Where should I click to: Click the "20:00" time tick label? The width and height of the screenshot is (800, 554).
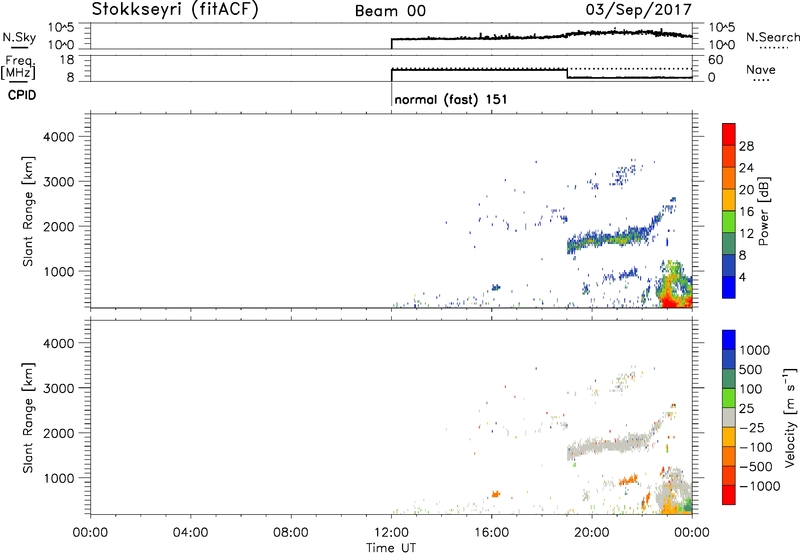(591, 533)
